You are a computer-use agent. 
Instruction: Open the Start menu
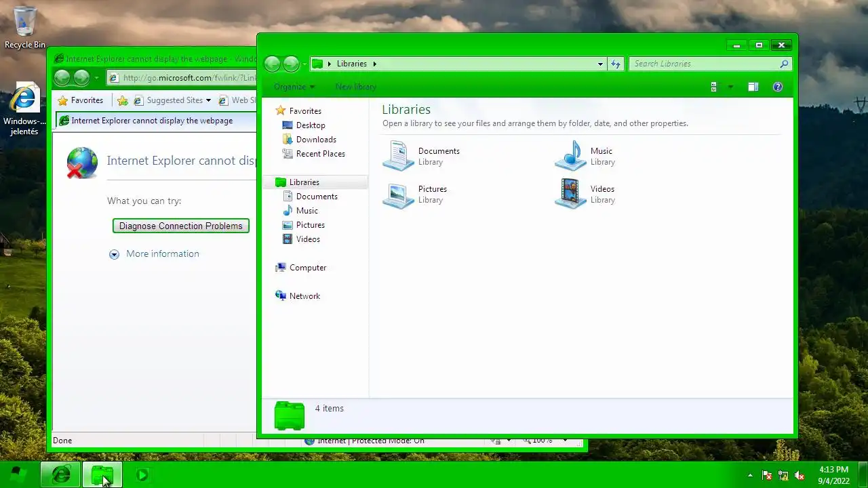click(18, 475)
